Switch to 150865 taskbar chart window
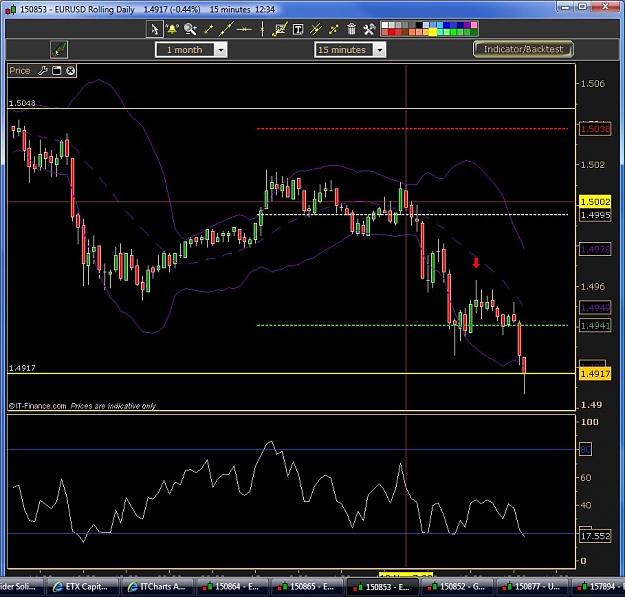This screenshot has height=597, width=625. pos(306,587)
